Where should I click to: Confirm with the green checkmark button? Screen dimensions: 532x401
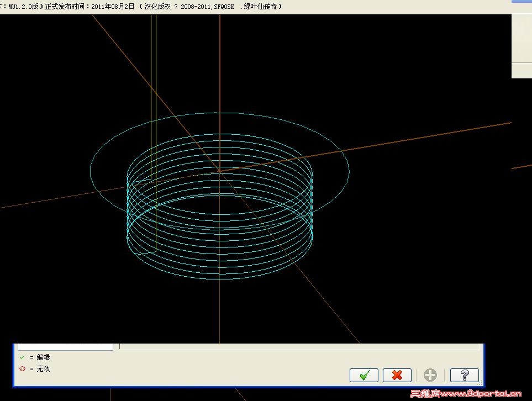[x=364, y=375]
